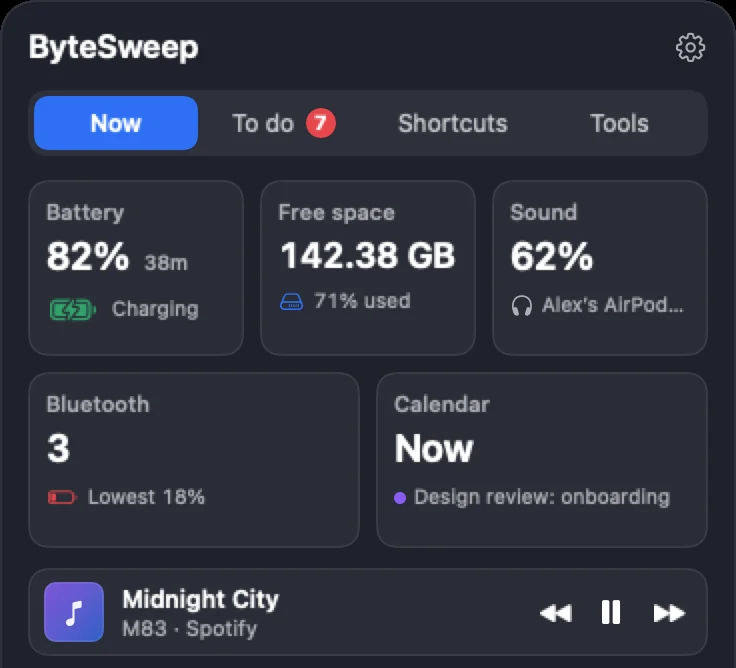Pause Midnight City playback

611,612
